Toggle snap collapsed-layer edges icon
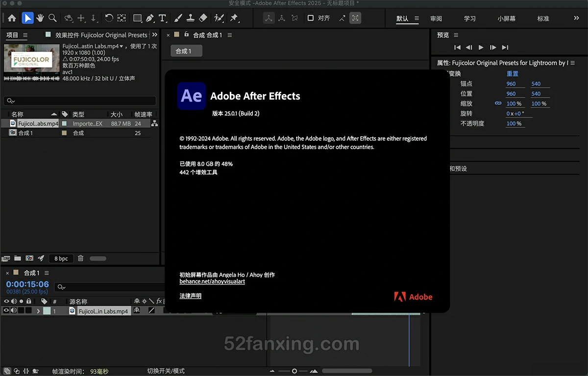Viewport: 588px width, 376px height. pos(342,18)
